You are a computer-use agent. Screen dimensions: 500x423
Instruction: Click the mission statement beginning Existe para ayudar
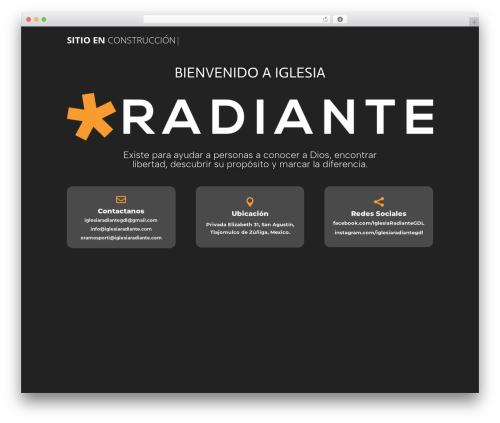(250, 159)
